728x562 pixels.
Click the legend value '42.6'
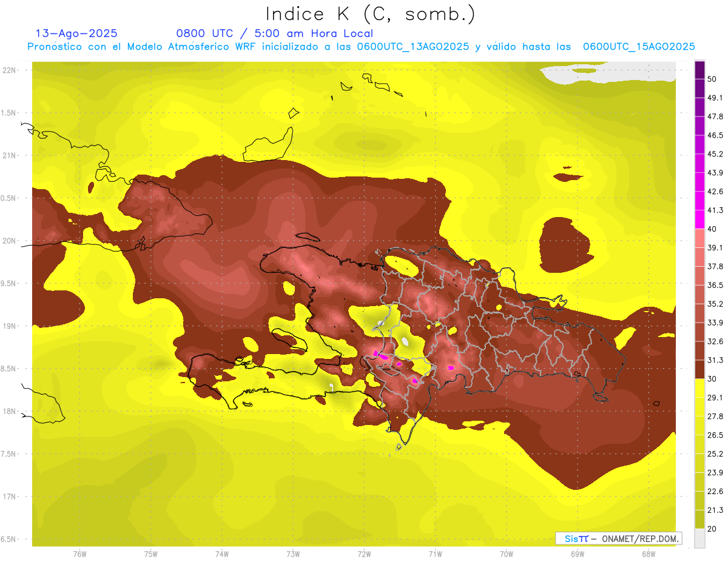[x=715, y=192]
